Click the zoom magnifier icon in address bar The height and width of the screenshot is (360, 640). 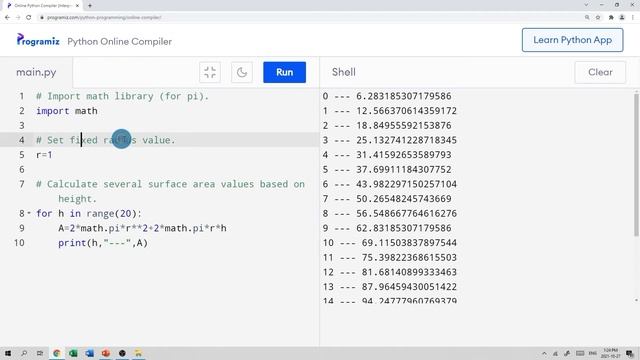coord(587,18)
